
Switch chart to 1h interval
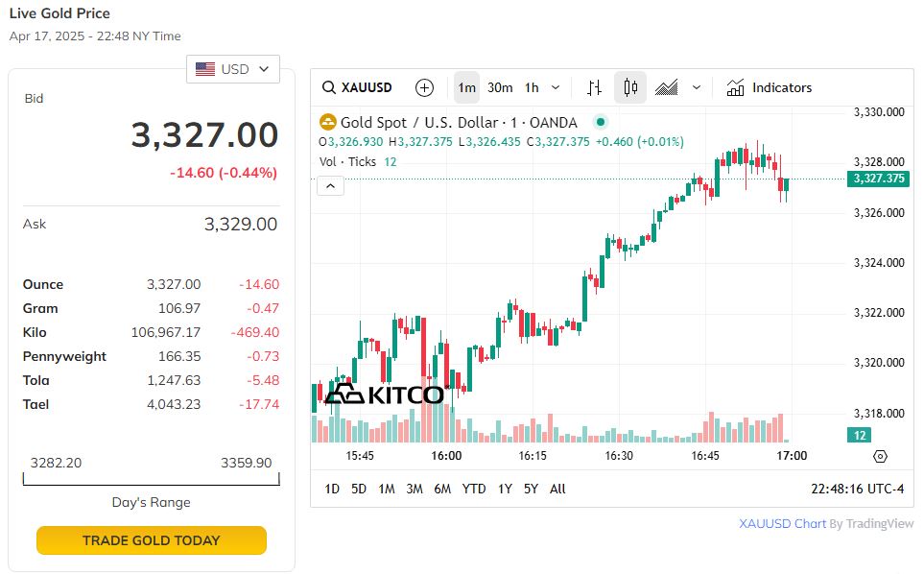[531, 87]
